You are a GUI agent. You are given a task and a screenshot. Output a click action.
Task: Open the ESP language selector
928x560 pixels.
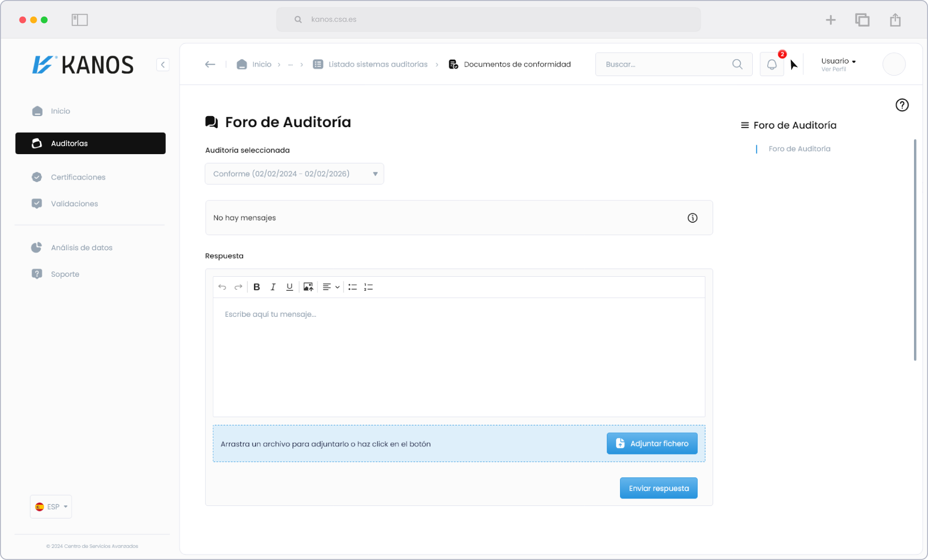51,506
